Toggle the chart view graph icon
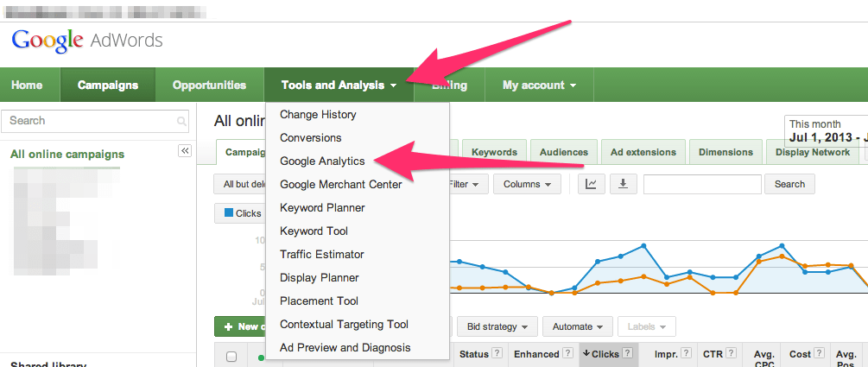 592,184
